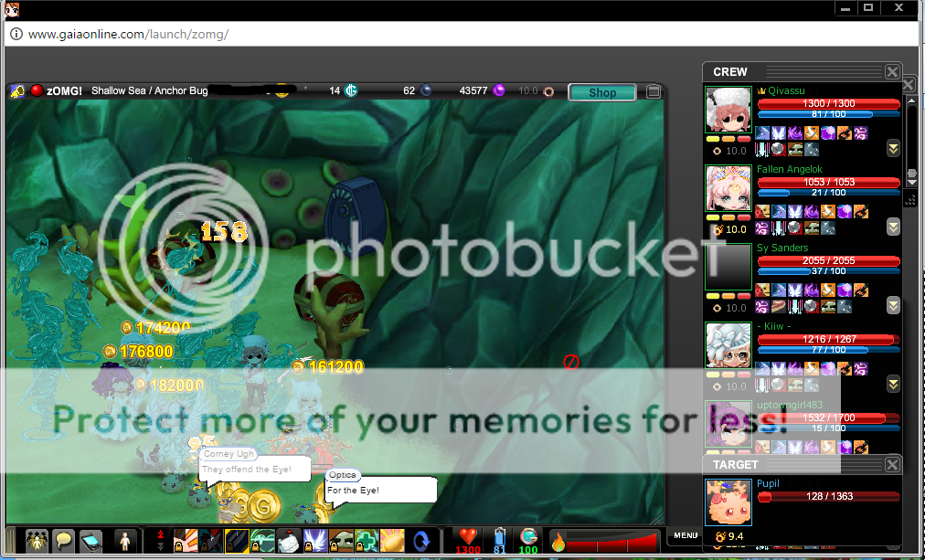Toggle the window icon right of Shop
The height and width of the screenshot is (560, 925).
pos(653,91)
